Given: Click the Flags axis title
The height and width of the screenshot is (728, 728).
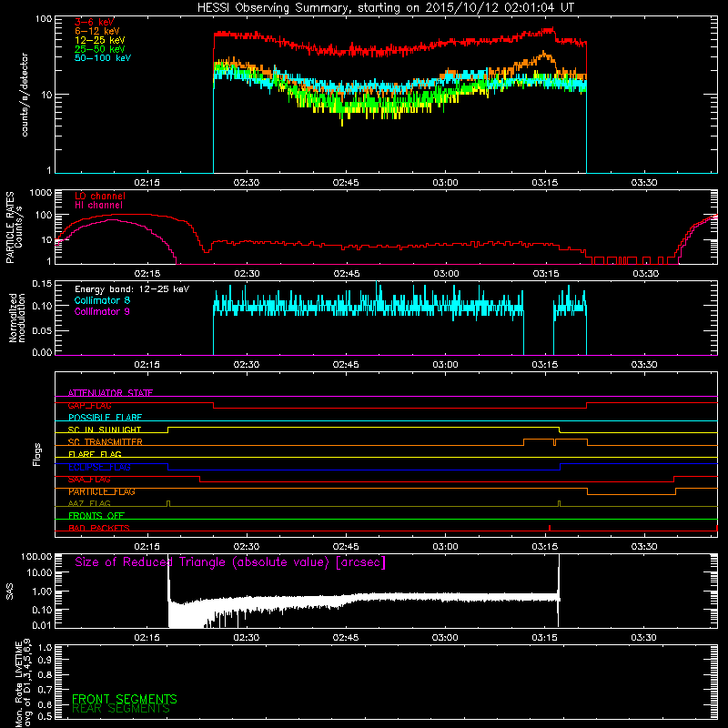Looking at the screenshot, I should 37,454.
